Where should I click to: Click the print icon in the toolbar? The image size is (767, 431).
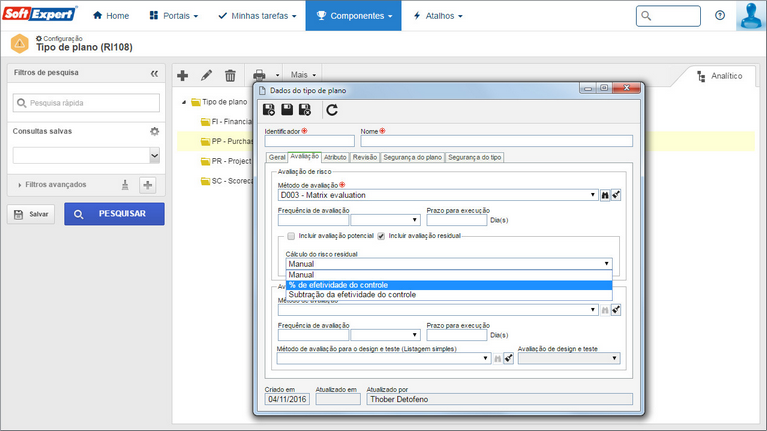[259, 75]
